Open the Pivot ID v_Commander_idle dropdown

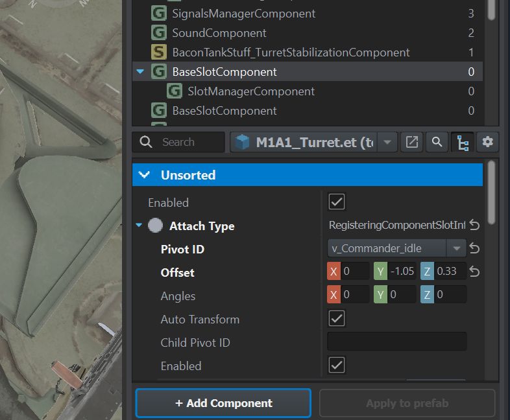point(457,248)
